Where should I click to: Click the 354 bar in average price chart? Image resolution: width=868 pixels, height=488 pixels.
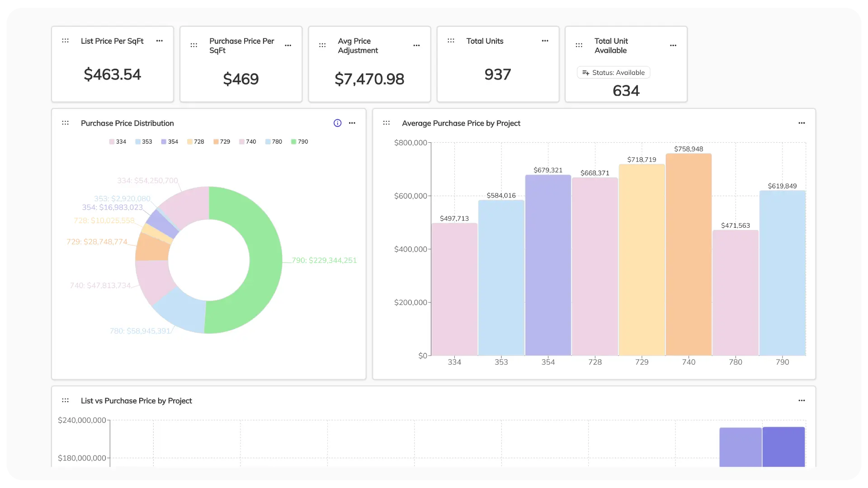548,265
